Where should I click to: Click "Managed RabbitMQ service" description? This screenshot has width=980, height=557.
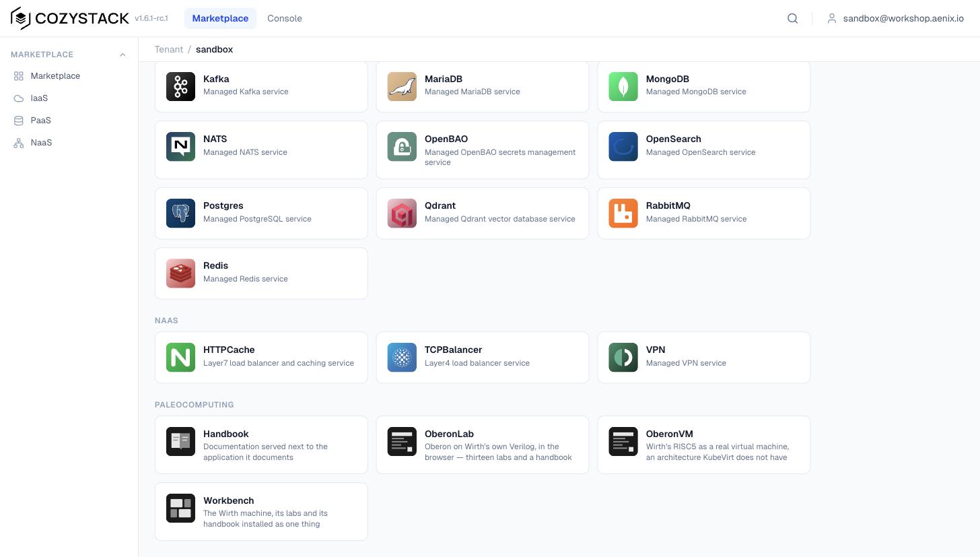click(696, 219)
